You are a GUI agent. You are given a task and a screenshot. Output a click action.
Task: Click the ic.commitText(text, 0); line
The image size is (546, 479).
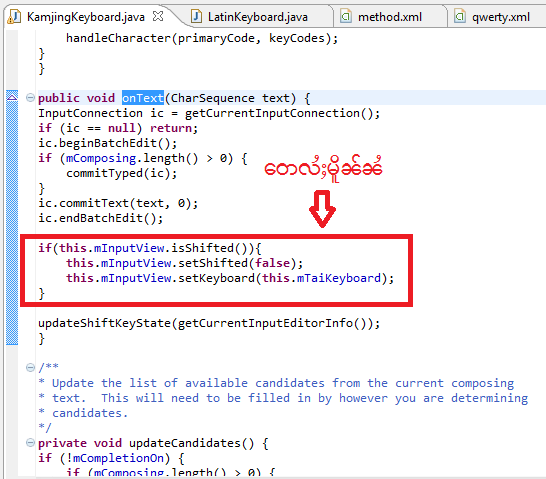click(x=118, y=203)
